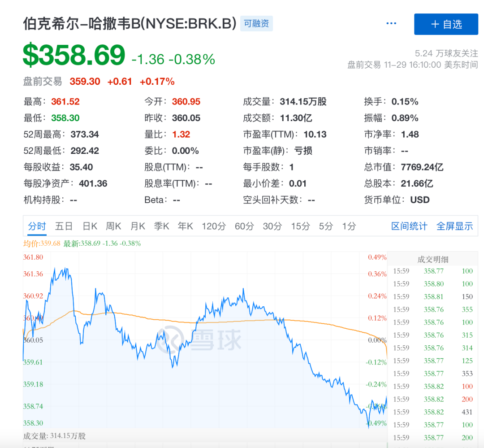Show the 季K quarterly chart
Image resolution: width=484 pixels, height=448 pixels.
[x=161, y=226]
